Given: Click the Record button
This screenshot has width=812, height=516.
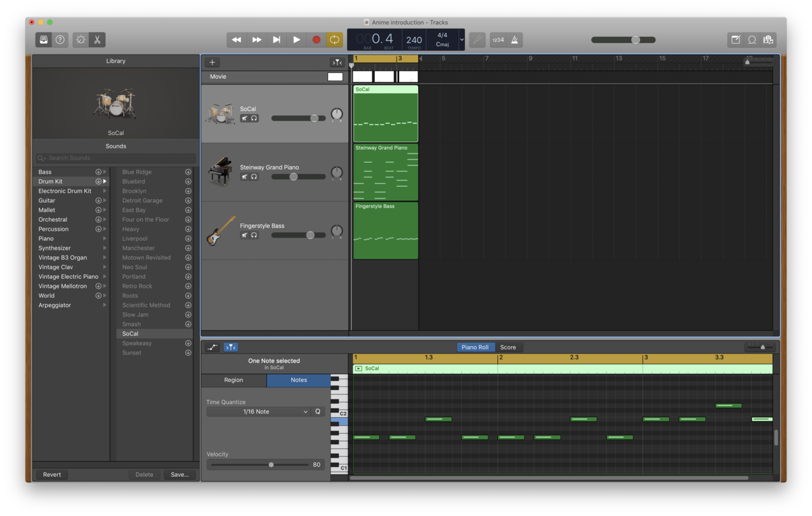Looking at the screenshot, I should tap(316, 40).
